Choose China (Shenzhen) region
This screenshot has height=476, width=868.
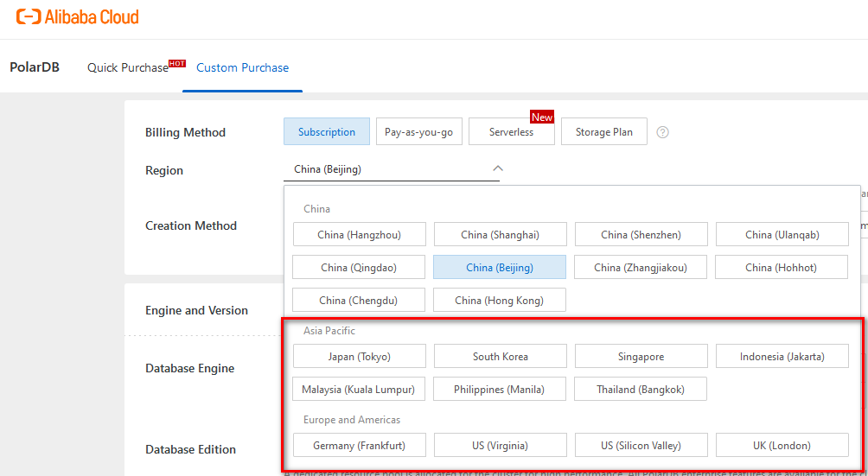641,234
